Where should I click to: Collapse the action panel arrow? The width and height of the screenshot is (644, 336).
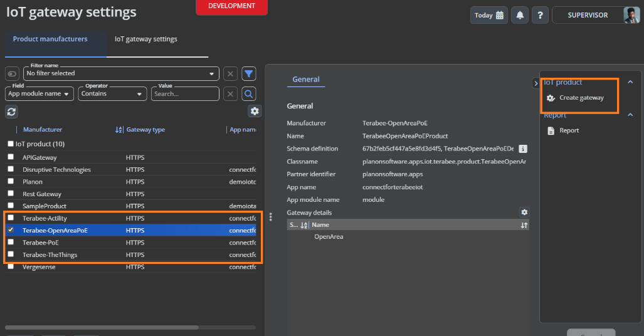[536, 83]
